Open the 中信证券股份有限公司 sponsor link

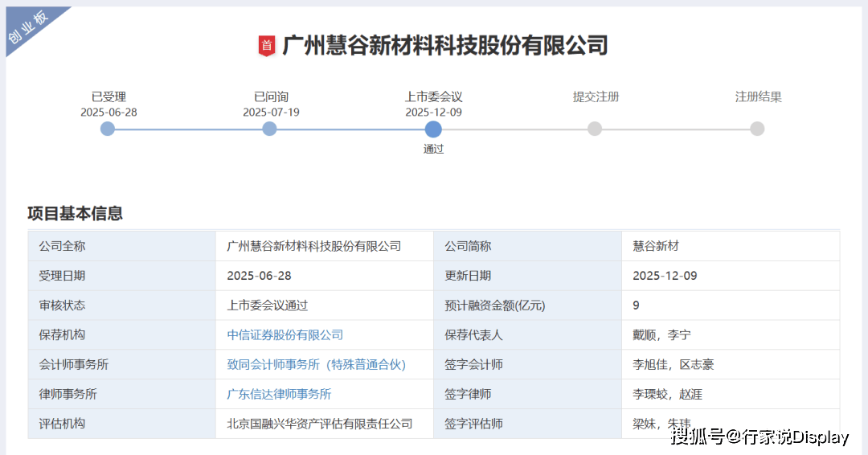[x=285, y=334]
